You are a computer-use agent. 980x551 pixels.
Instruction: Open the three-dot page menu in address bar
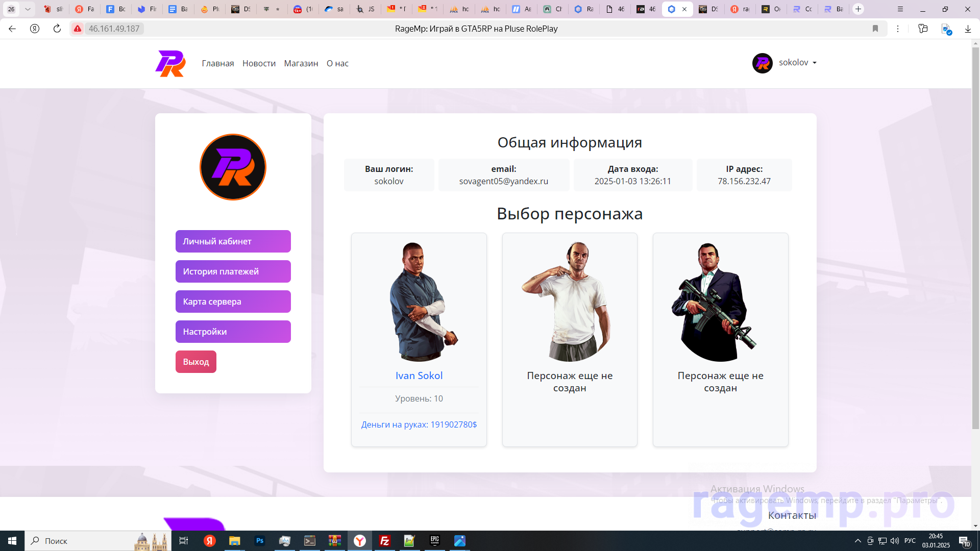tap(898, 29)
